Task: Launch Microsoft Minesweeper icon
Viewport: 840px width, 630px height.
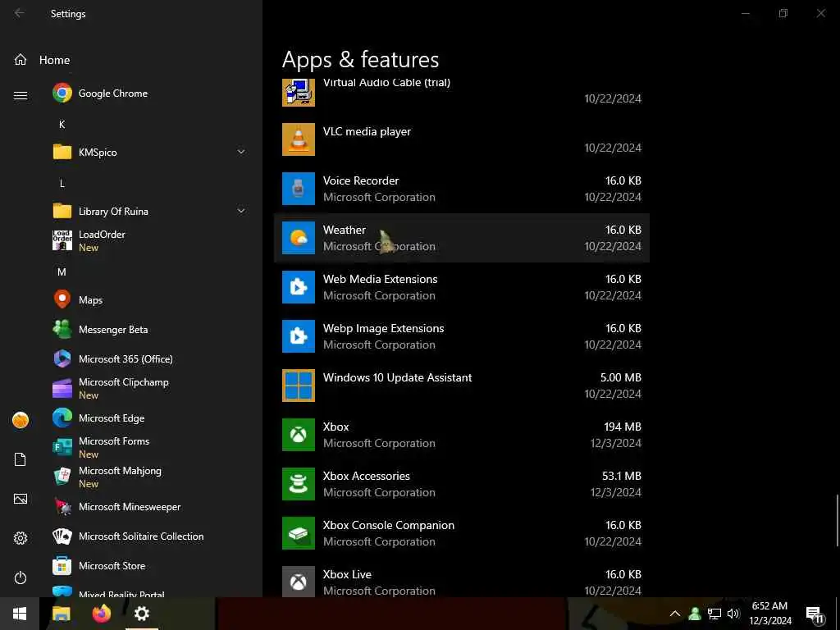Action: coord(62,506)
